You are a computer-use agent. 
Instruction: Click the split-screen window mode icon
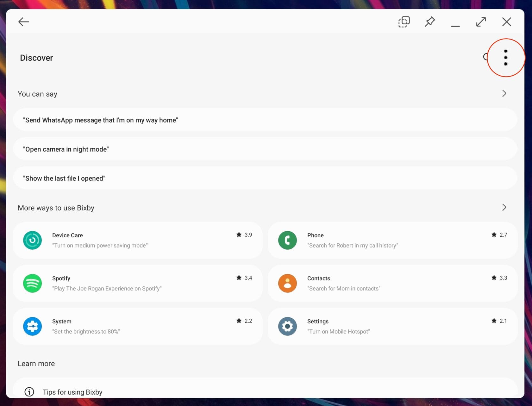pos(404,22)
